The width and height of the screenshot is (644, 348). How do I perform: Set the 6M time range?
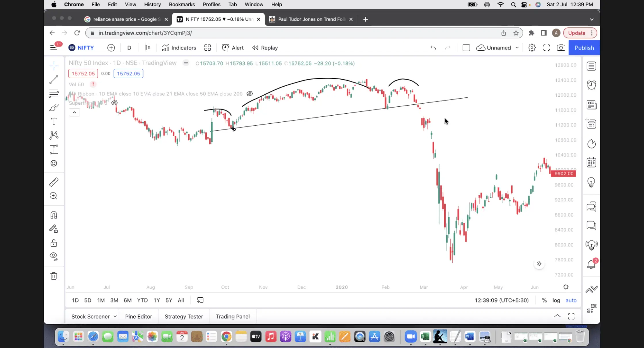[127, 300]
